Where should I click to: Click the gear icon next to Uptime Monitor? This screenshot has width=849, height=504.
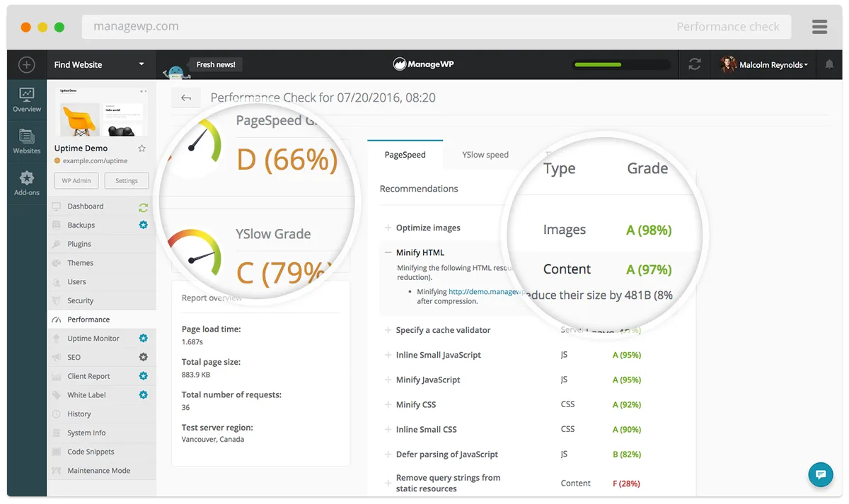(143, 338)
